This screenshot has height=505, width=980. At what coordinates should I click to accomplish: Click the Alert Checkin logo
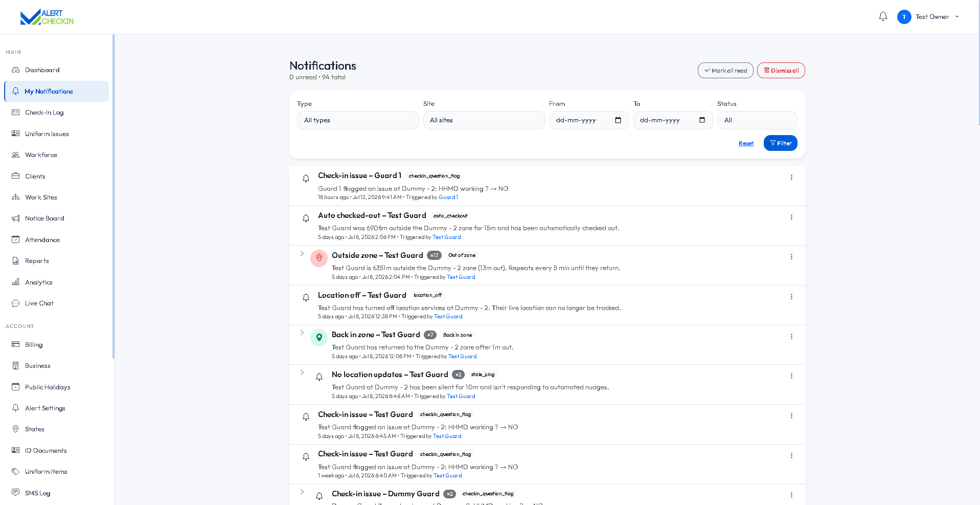tap(47, 17)
